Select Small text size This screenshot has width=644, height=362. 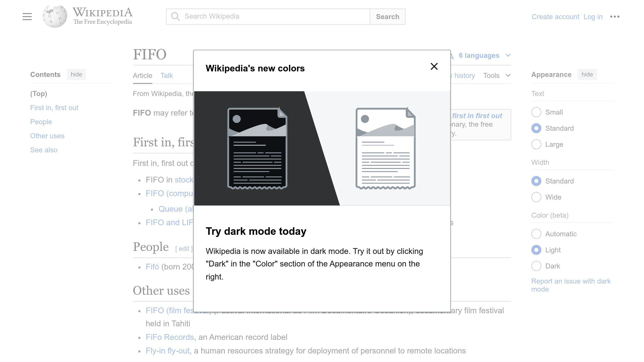pyautogui.click(x=536, y=112)
